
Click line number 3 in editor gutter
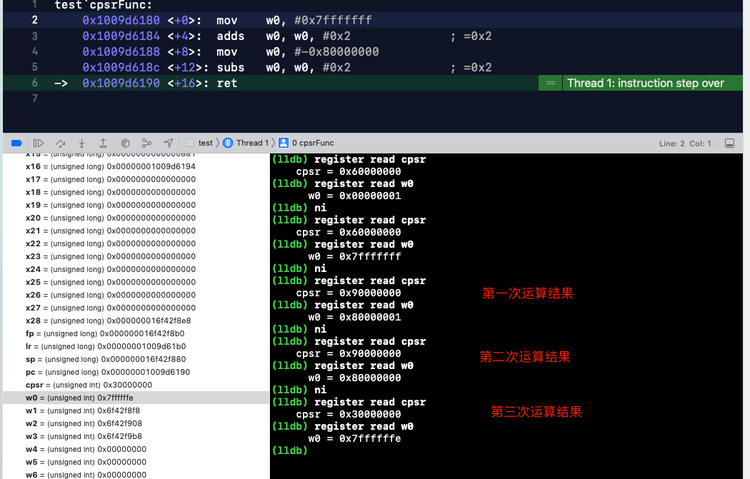pos(34,36)
